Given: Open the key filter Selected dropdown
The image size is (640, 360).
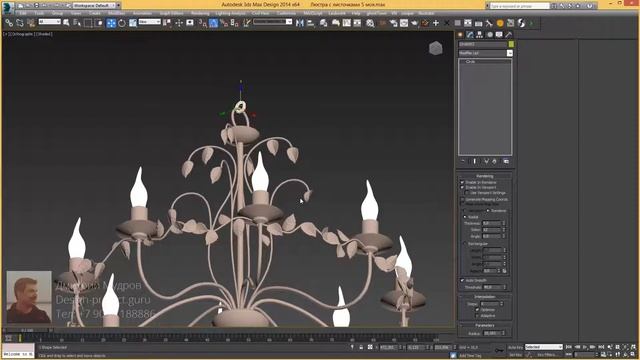Looking at the screenshot, I should [544, 347].
